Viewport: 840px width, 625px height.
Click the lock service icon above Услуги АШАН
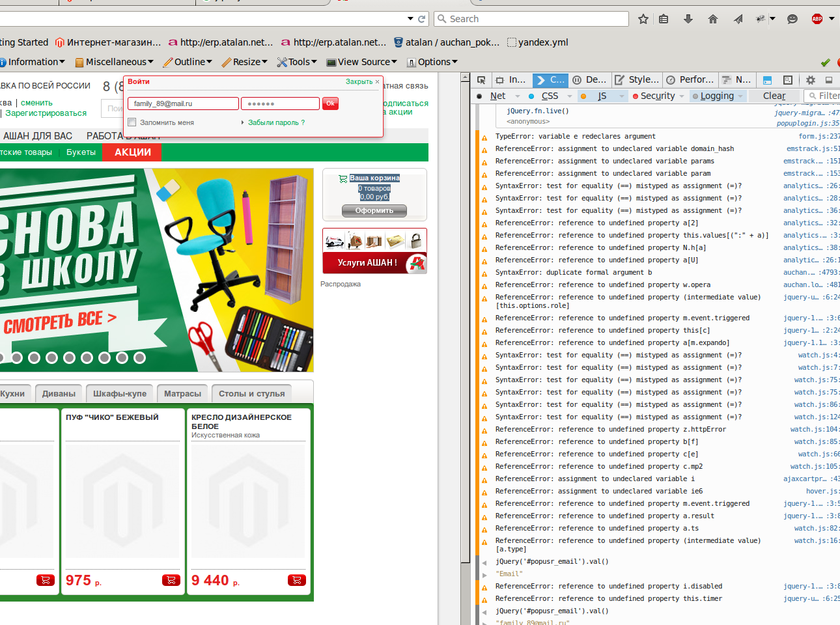click(x=416, y=242)
